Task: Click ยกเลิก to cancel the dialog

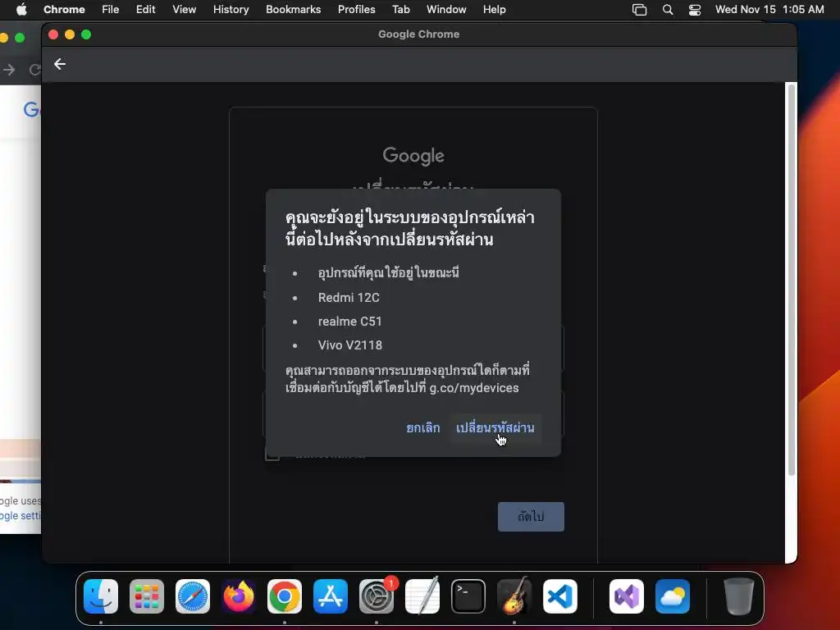Action: click(x=423, y=428)
